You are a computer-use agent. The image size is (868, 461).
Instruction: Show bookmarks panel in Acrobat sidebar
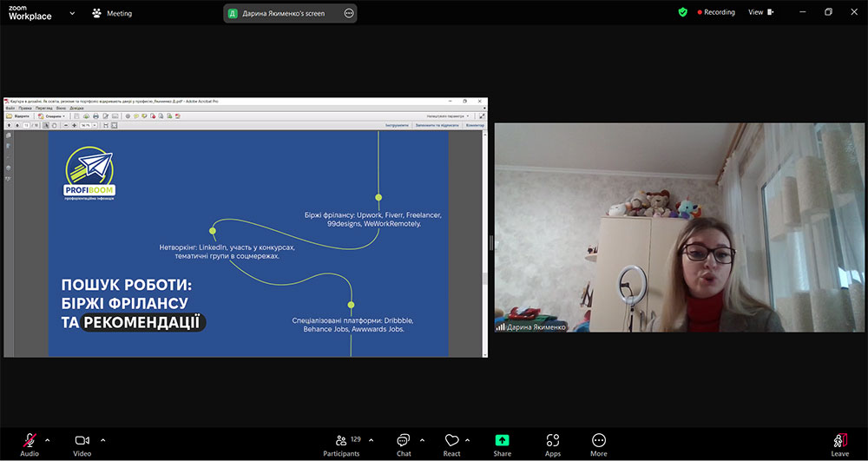(x=9, y=146)
